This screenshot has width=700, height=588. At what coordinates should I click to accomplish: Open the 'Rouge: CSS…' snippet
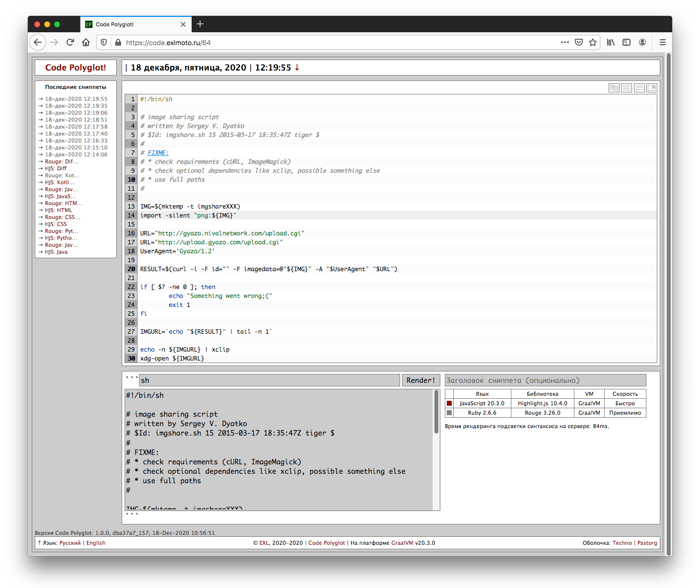[x=63, y=217]
